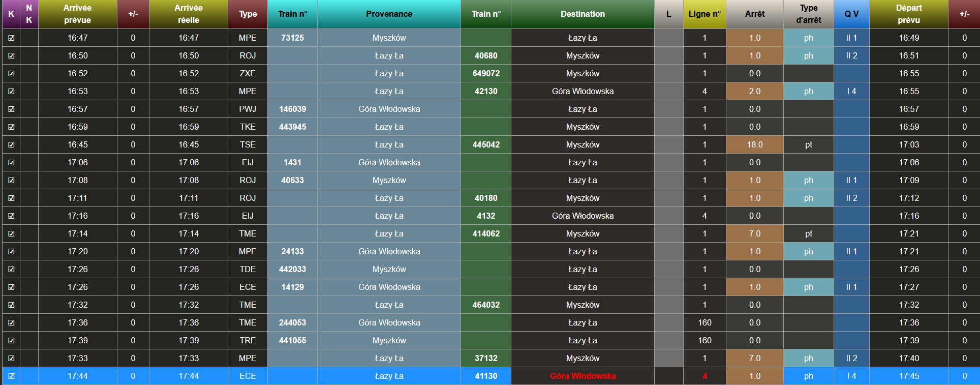Click the ZXE type cell
The height and width of the screenshot is (385, 980).
[x=248, y=74]
